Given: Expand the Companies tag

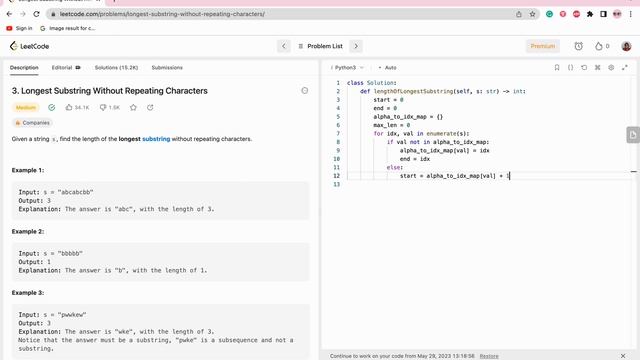Looking at the screenshot, I should pos(32,123).
